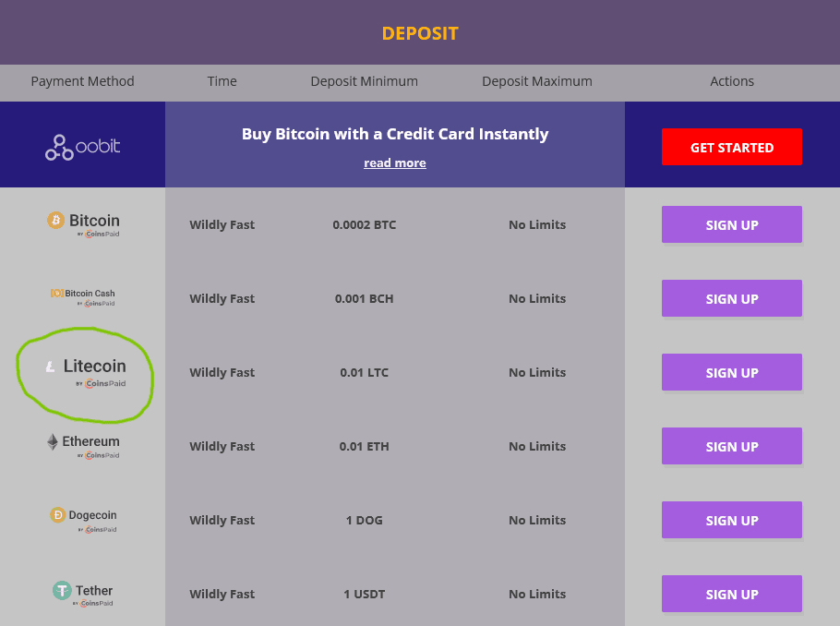Click the '1 USDT' minimum value
Screen dimensions: 840x626
[365, 595]
